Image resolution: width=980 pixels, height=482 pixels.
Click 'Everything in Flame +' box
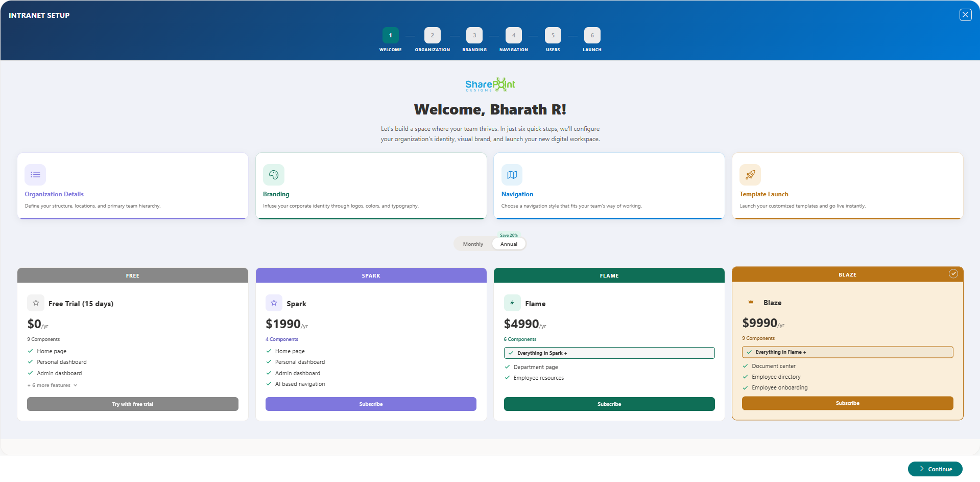pos(848,352)
